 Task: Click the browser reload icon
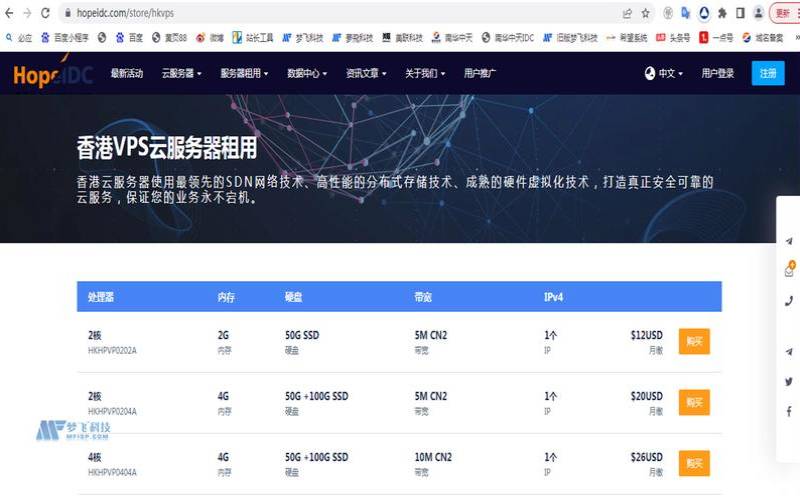tap(47, 13)
